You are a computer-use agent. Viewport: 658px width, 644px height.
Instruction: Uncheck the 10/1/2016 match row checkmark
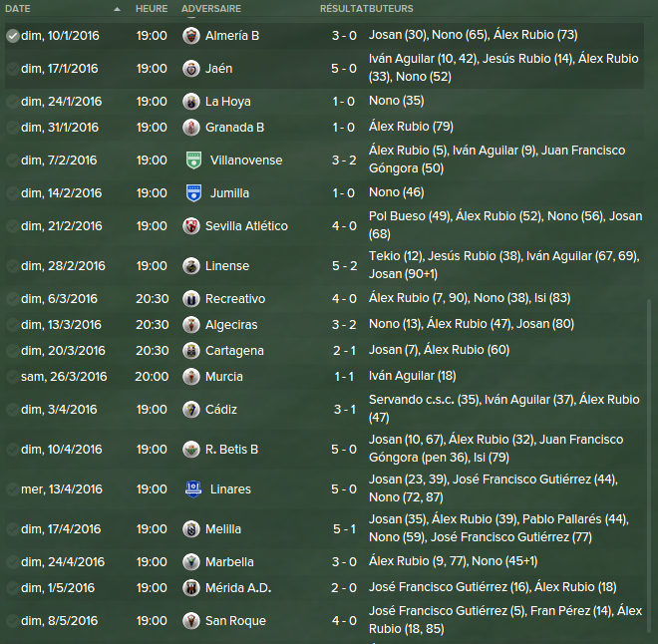pyautogui.click(x=12, y=36)
